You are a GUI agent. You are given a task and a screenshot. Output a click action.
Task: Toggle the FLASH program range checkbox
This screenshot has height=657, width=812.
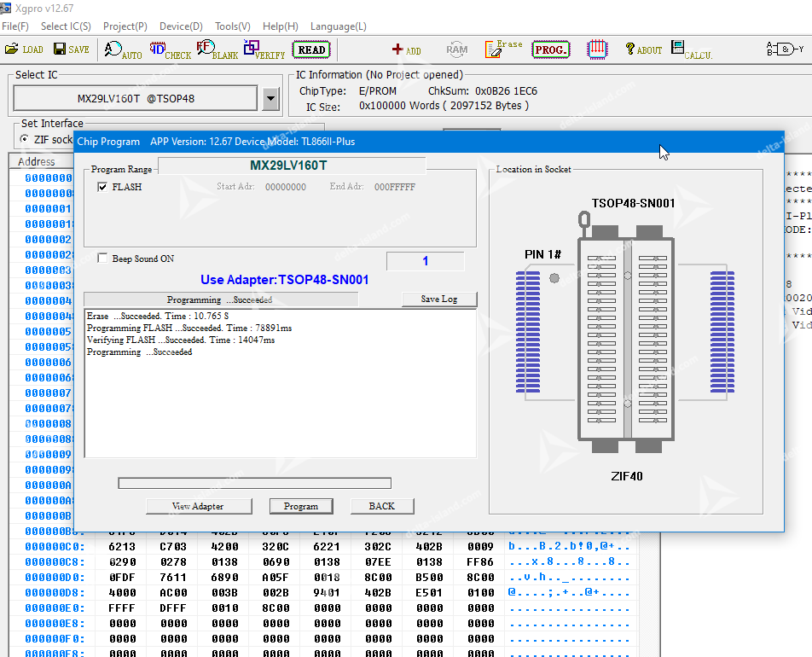102,187
